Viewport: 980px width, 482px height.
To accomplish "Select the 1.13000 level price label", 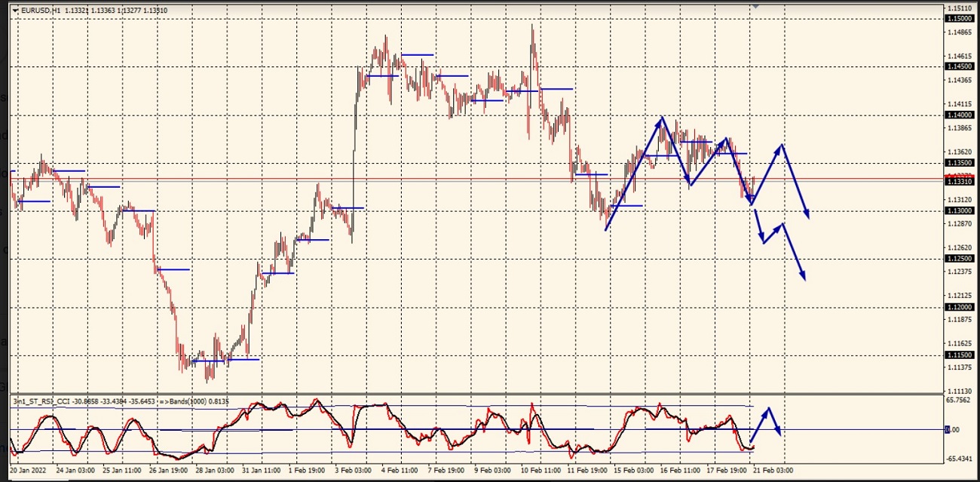I will tap(959, 210).
